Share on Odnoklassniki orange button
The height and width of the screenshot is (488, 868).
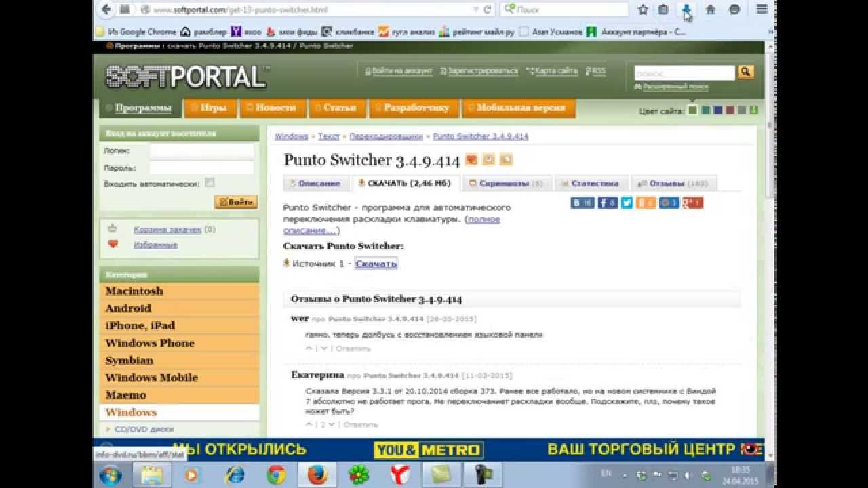click(x=646, y=202)
